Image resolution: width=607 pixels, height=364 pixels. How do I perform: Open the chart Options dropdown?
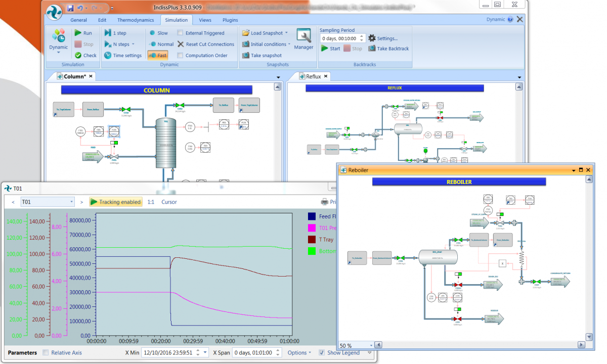tap(300, 352)
